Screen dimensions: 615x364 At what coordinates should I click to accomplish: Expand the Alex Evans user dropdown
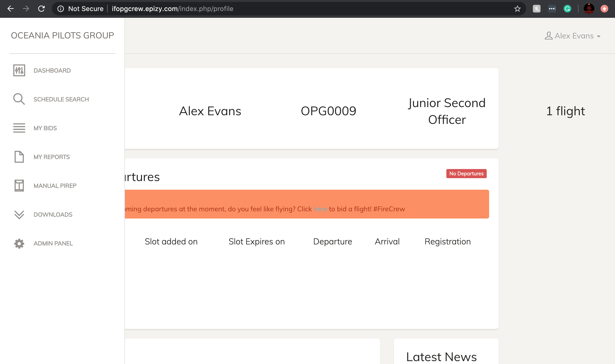pyautogui.click(x=572, y=36)
